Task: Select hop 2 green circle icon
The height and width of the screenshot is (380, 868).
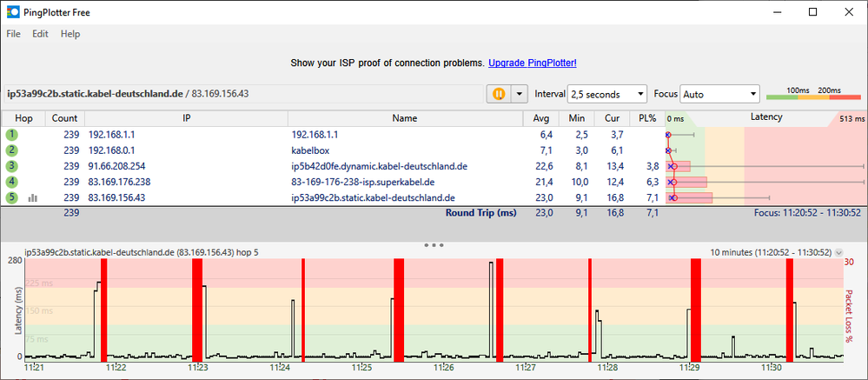Action: pos(11,150)
